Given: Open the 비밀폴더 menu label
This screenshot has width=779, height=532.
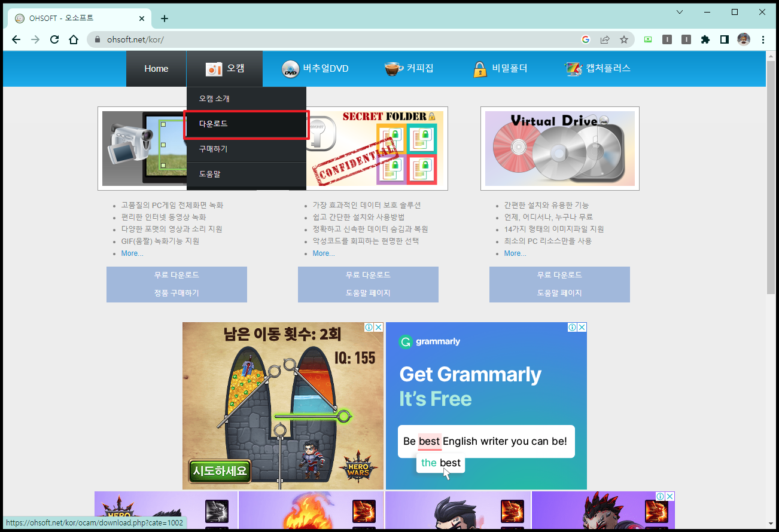Looking at the screenshot, I should coord(510,68).
